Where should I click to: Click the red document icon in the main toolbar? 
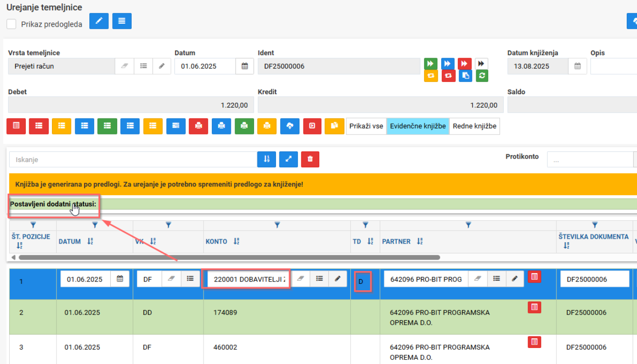point(16,126)
